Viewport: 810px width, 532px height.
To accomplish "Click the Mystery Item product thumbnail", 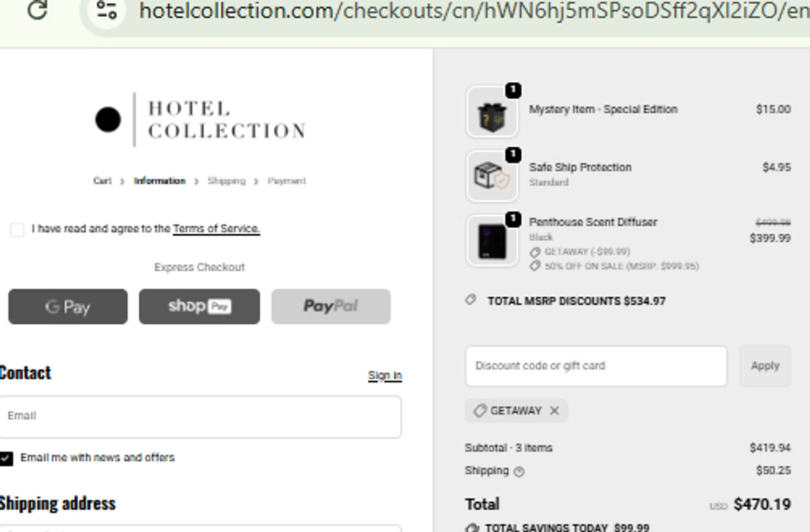I will [492, 112].
